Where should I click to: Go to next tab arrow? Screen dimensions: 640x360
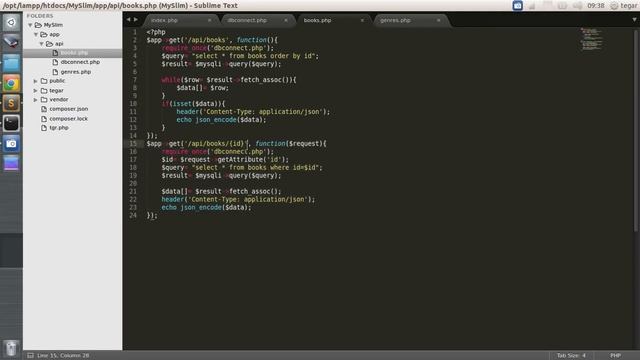136,19
